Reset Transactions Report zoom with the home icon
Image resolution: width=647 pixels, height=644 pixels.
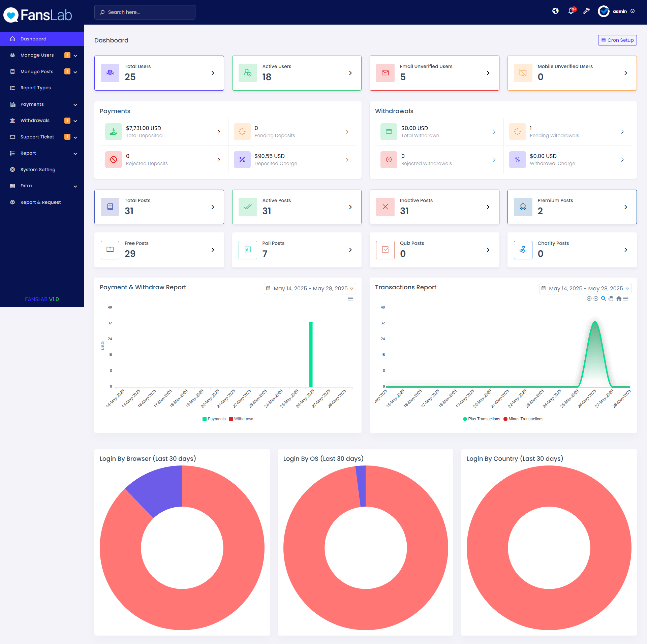[619, 299]
